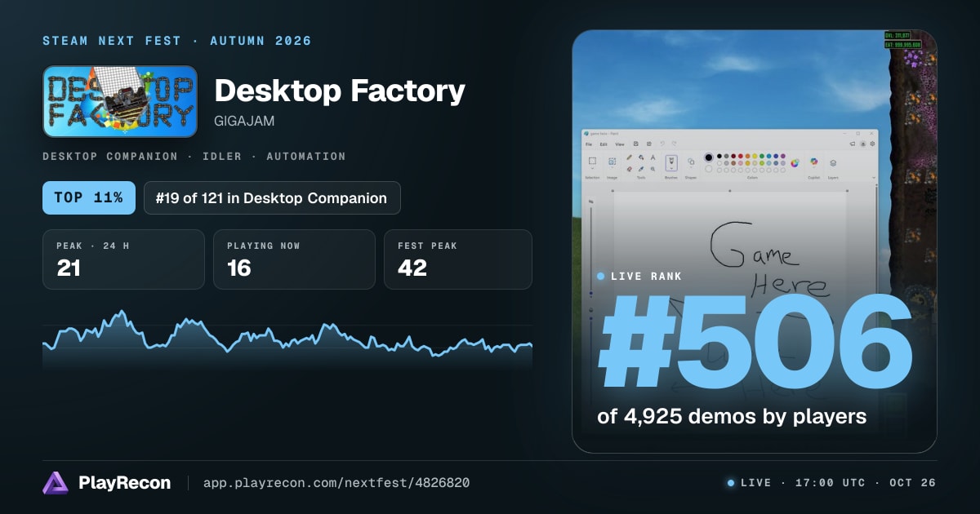
Task: Select the Magnifier tool in Paint
Action: [653, 169]
